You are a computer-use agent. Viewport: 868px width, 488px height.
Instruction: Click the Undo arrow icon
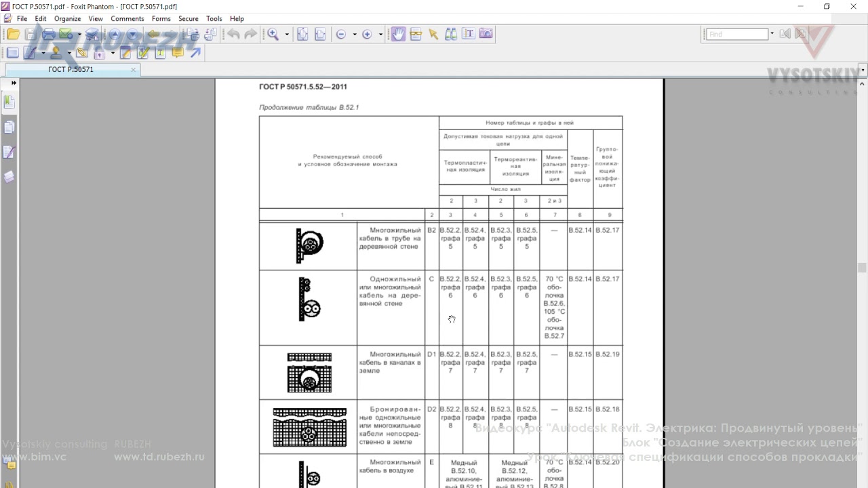click(x=233, y=34)
